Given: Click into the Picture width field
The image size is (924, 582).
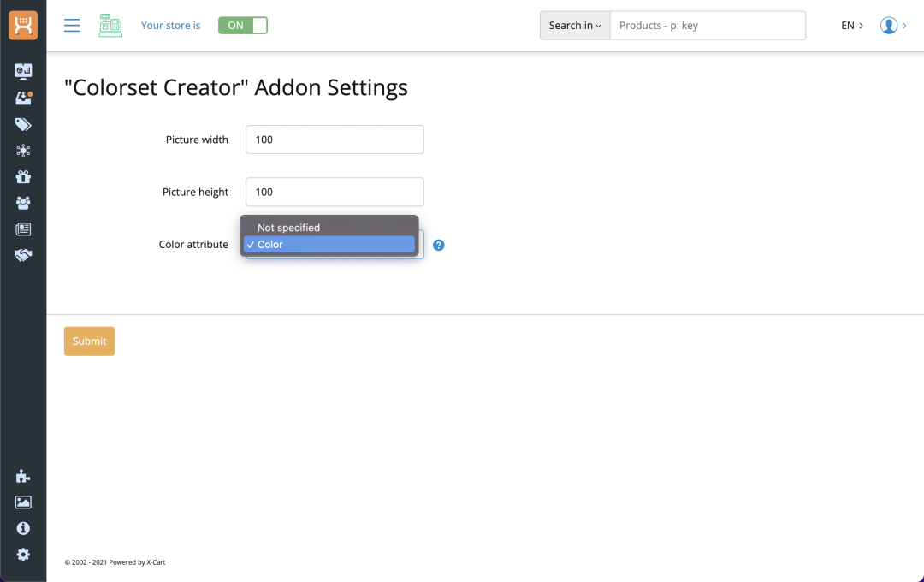Looking at the screenshot, I should point(335,140).
